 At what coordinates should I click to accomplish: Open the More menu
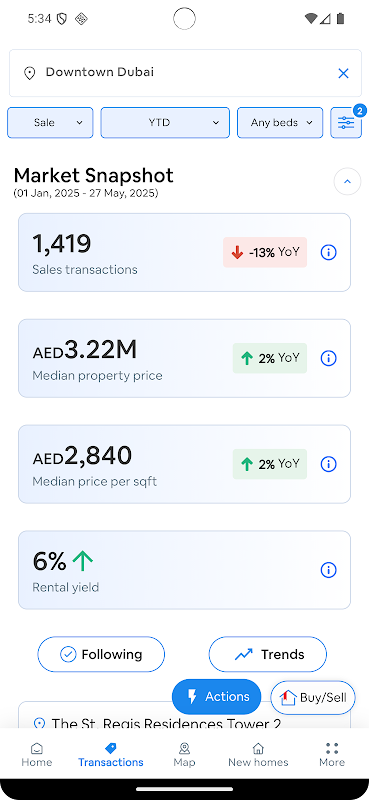[332, 755]
